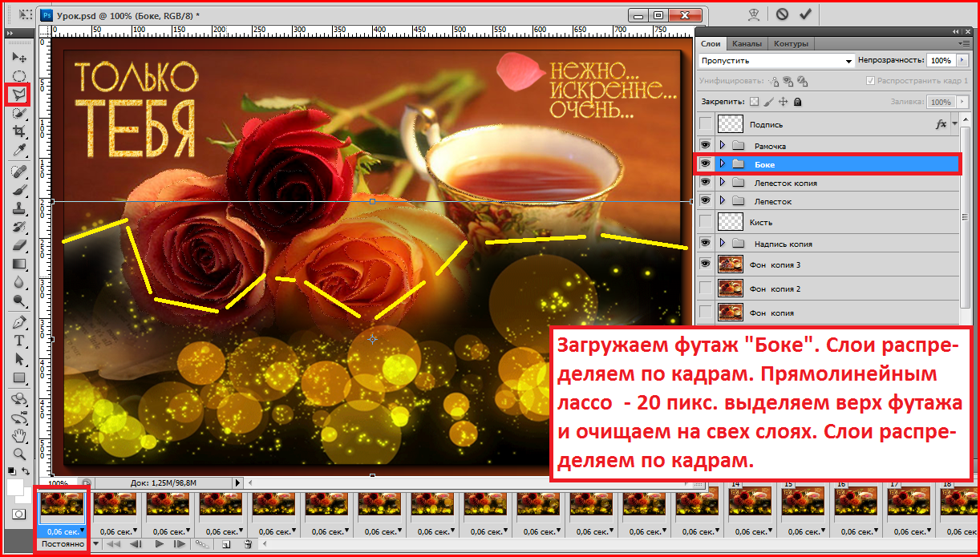Select the Move tool

point(19,58)
